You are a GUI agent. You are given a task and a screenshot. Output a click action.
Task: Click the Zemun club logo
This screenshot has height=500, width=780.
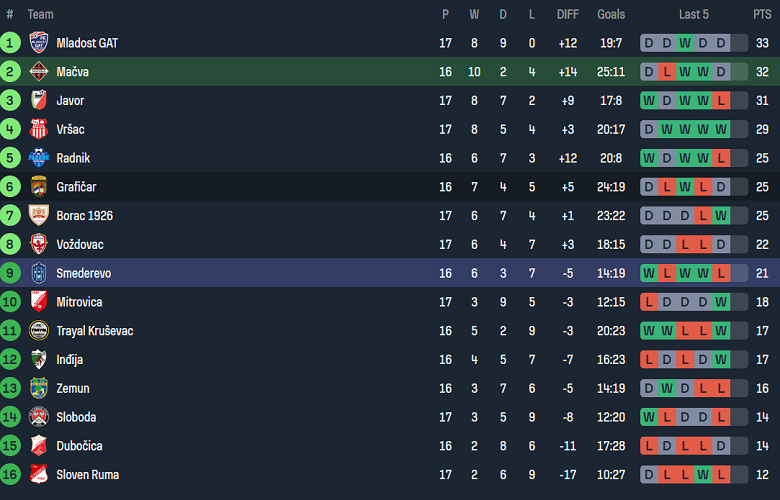pos(39,388)
